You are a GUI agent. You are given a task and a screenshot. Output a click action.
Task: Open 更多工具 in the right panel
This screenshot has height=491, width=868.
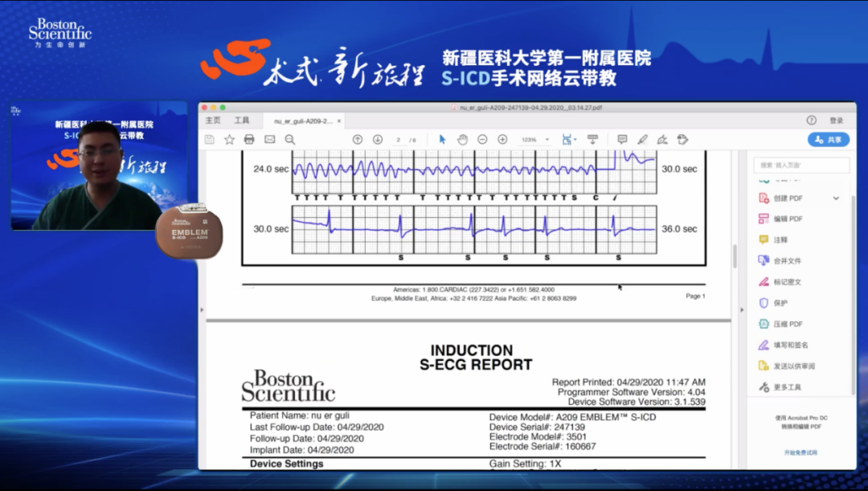pyautogui.click(x=780, y=387)
